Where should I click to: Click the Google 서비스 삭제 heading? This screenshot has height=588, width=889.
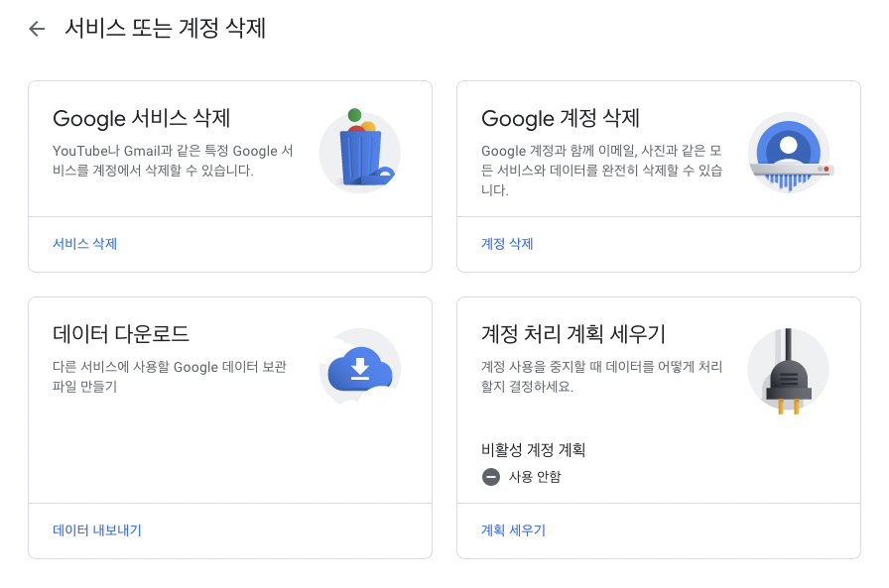pyautogui.click(x=141, y=118)
